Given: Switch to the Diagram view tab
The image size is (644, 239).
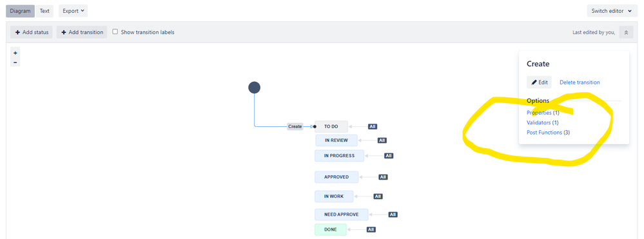Looking at the screenshot, I should click(x=20, y=11).
